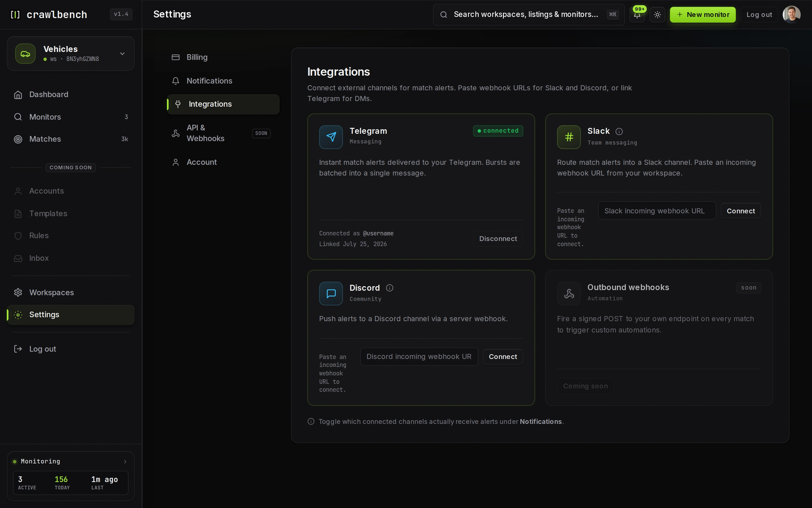Screen dimensions: 812x508
Task: Go to Dashboard in the sidebar
Action: pos(71,95)
